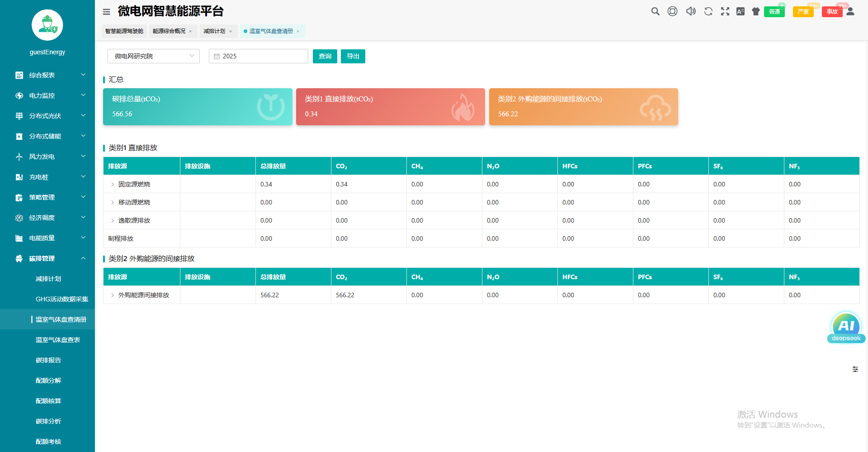Screen dimensions: 868x452
Task: Toggle the sound speaker icon
Action: [x=691, y=11]
